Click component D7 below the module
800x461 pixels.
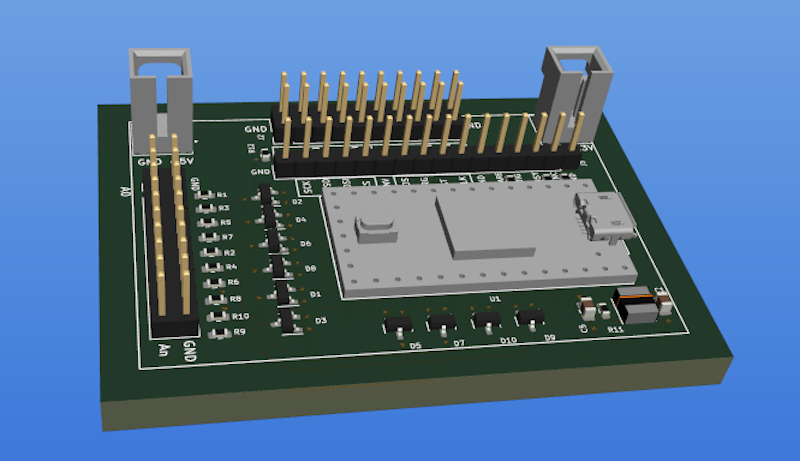coord(441,321)
